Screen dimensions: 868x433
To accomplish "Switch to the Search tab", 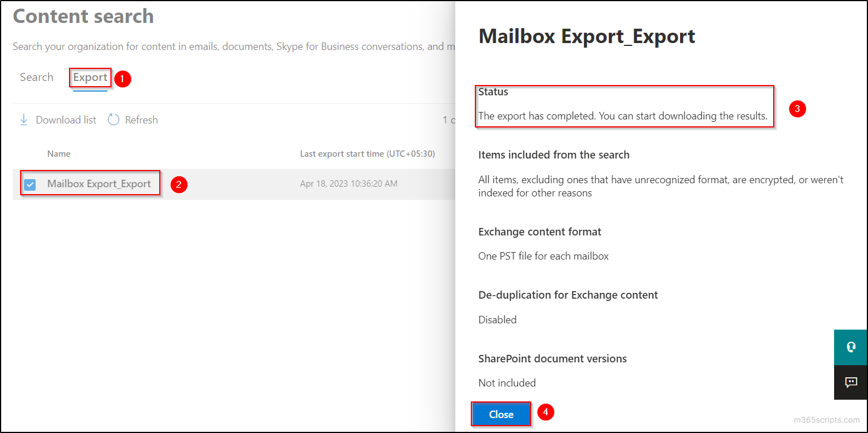I will (37, 77).
